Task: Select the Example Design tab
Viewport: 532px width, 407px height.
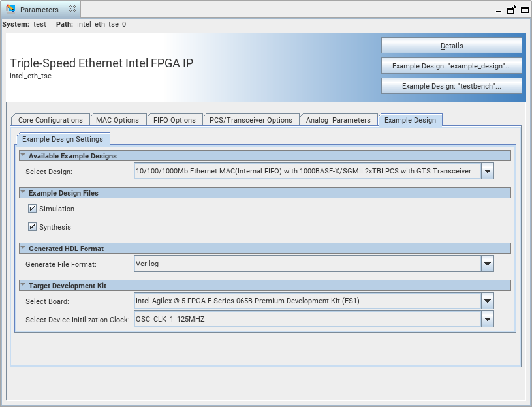Action: pos(410,120)
